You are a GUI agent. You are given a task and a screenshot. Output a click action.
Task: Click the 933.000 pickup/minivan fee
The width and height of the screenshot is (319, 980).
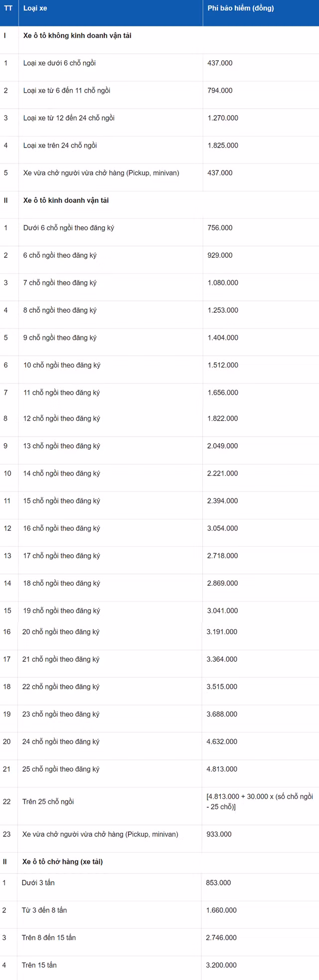219,834
